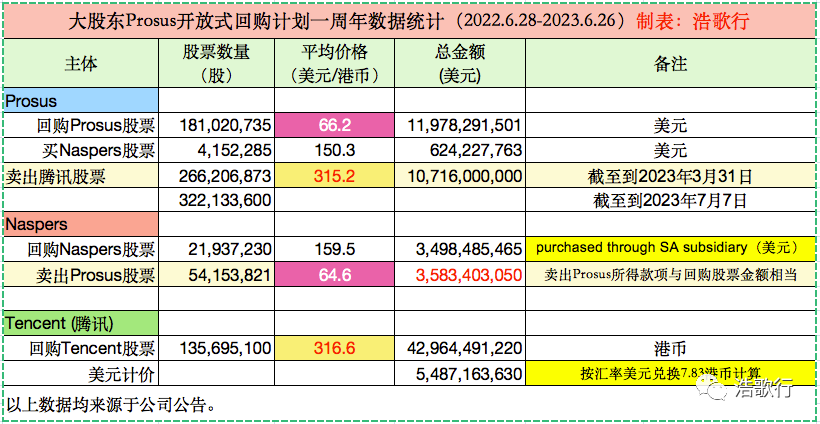Select cell with value 3,498,485,465
This screenshot has height=424, width=820.
(x=460, y=248)
